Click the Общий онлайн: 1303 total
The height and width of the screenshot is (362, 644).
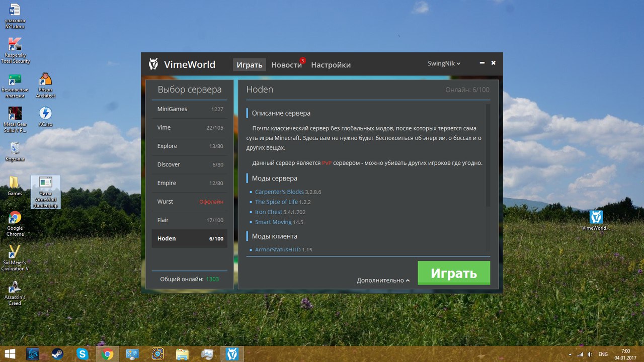pyautogui.click(x=190, y=279)
